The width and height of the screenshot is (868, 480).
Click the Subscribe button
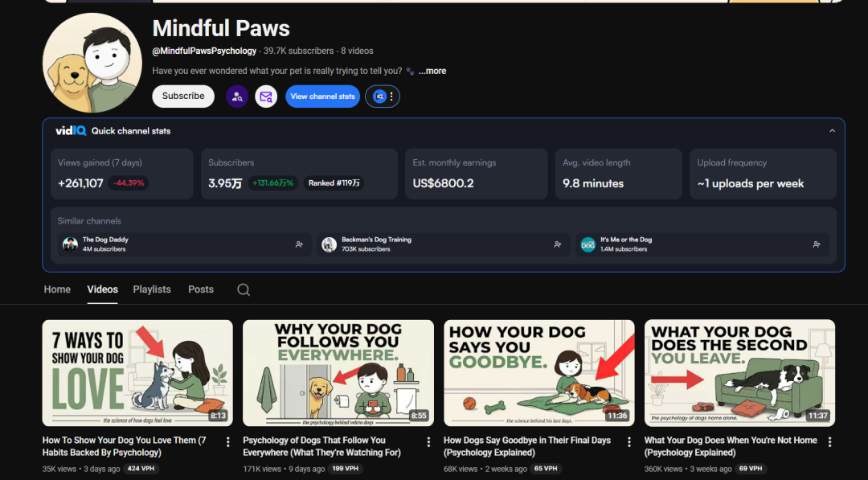click(x=183, y=96)
